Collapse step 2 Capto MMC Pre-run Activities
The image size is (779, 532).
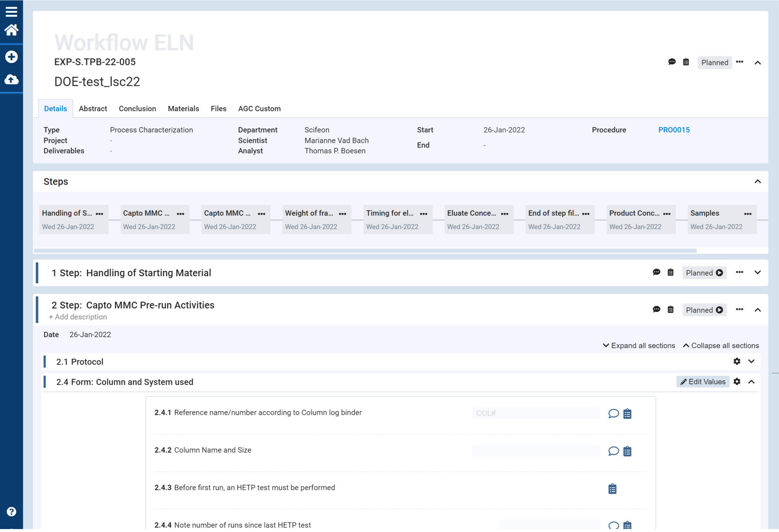(x=757, y=310)
